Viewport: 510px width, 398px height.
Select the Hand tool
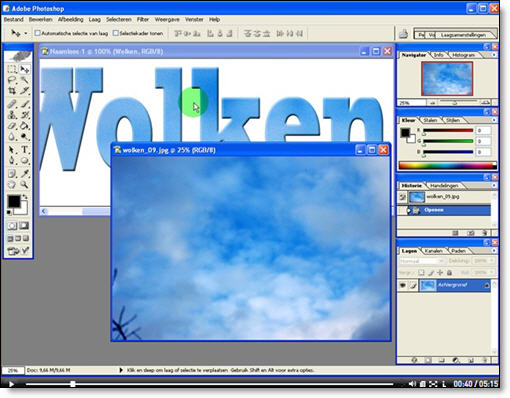pos(12,184)
